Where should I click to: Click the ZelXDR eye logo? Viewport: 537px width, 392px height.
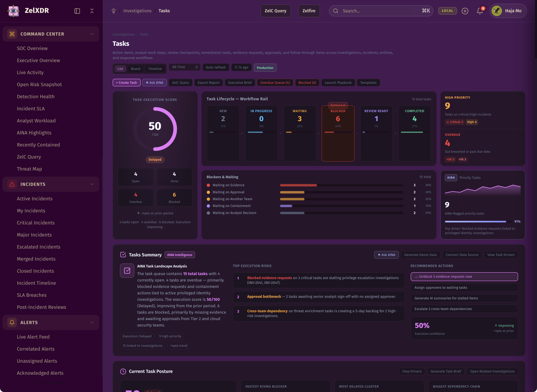pos(13,11)
